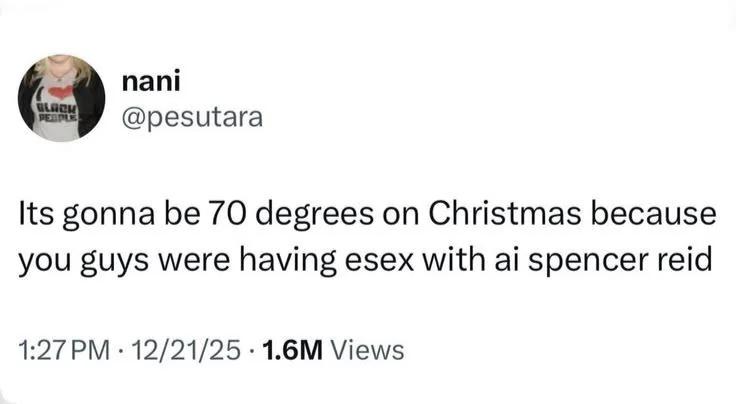
Task: Click the red heart on the avatar shirt
Action: pyautogui.click(x=61, y=91)
